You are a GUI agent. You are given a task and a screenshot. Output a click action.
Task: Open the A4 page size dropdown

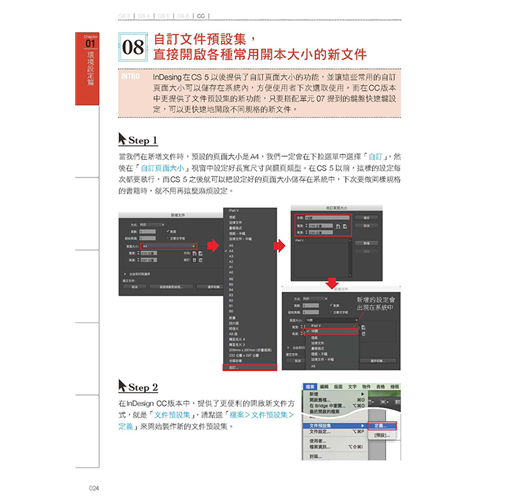click(x=168, y=246)
